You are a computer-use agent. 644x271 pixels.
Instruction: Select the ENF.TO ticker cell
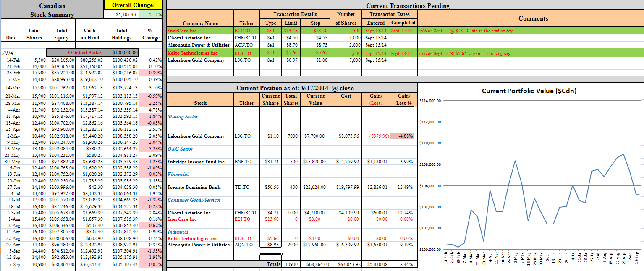(247, 162)
